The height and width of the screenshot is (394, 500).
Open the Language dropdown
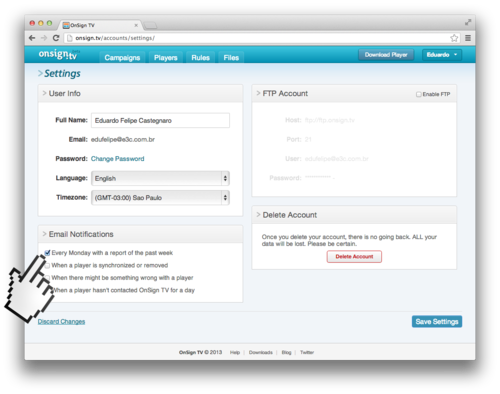(x=160, y=178)
